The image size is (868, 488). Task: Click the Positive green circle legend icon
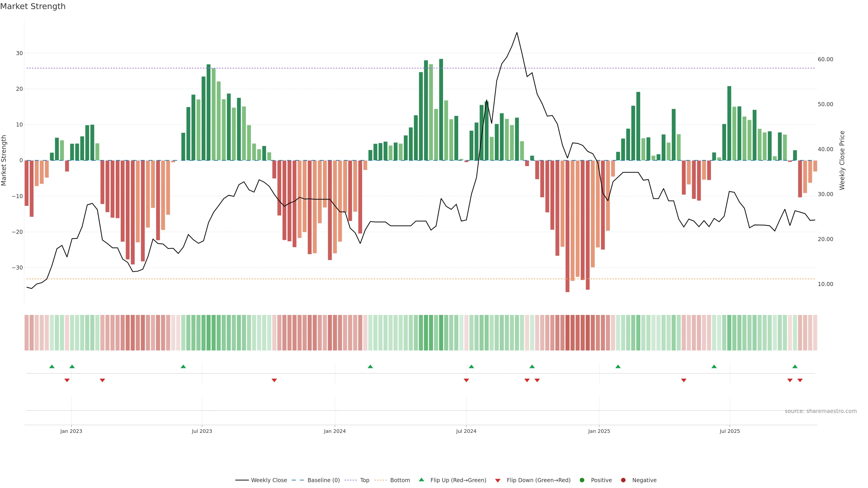(x=582, y=480)
